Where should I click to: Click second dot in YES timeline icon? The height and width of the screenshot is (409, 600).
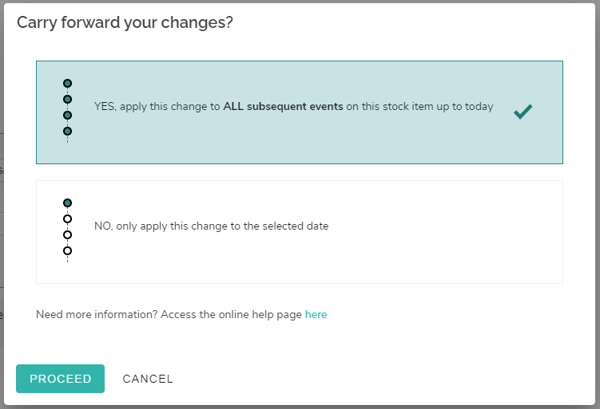68,99
